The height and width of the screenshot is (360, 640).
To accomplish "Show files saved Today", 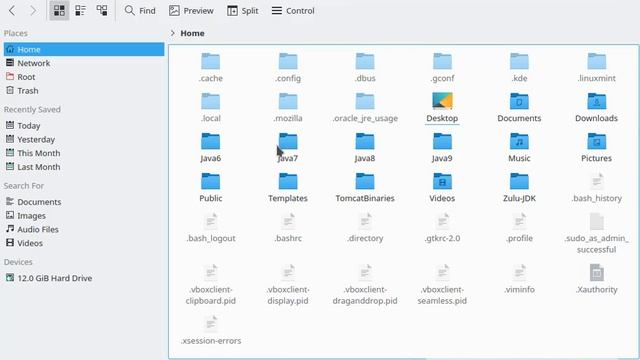I will tap(84, 126).
